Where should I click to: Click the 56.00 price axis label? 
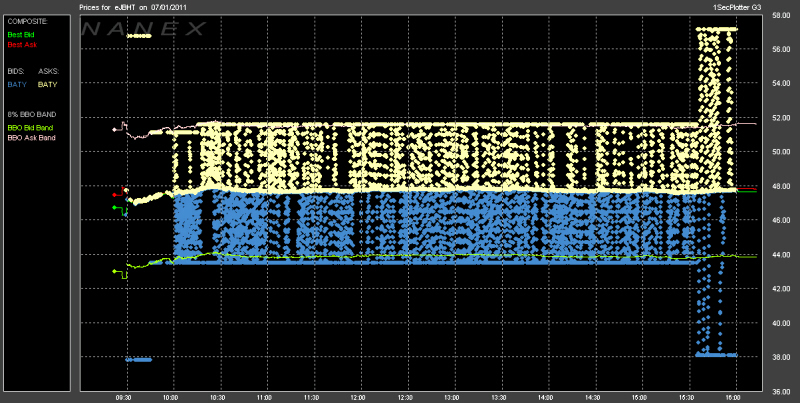(781, 49)
